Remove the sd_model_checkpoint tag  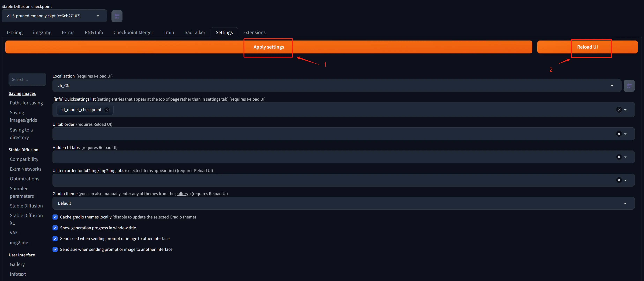(107, 110)
